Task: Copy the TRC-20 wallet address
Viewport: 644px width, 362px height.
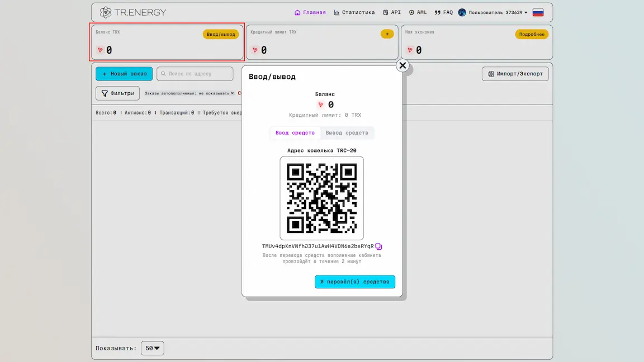Action: pyautogui.click(x=378, y=246)
